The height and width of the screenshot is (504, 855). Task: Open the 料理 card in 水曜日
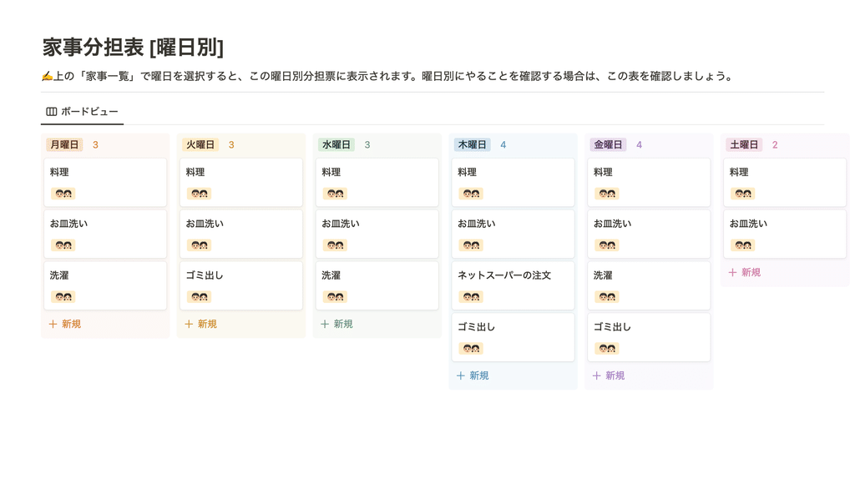point(377,183)
